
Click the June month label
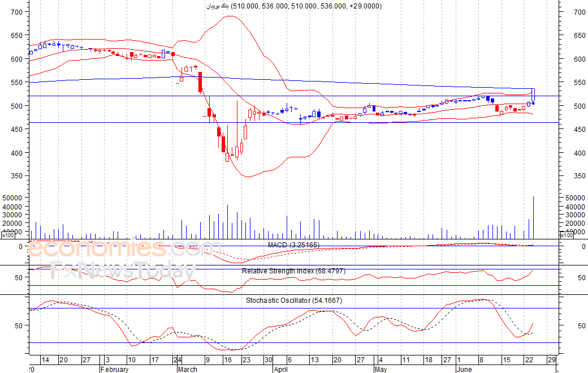click(x=464, y=369)
